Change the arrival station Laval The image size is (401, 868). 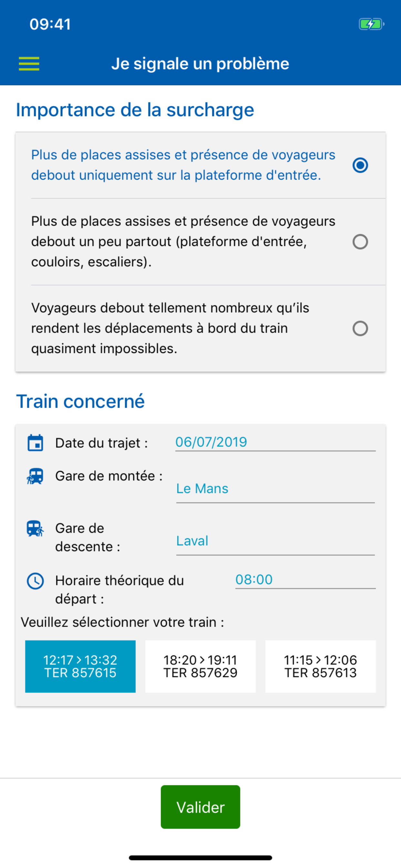coord(275,541)
